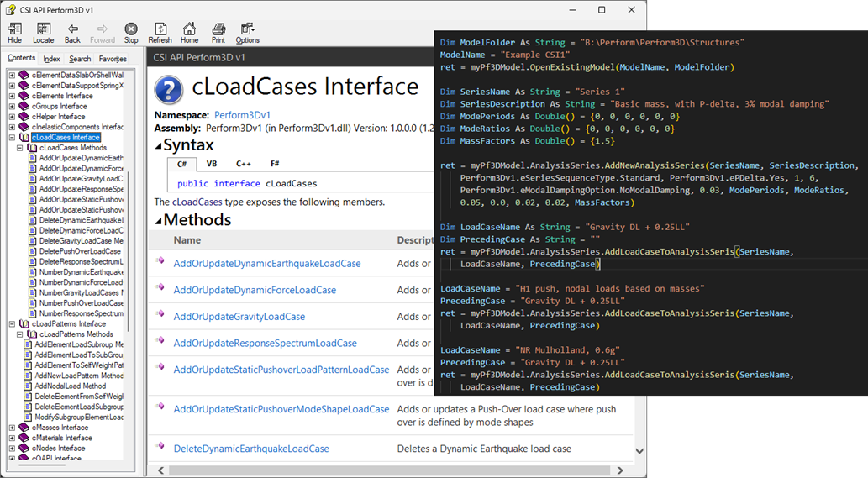Screen dimensions: 868x478
Task: Refresh the help page
Action: pyautogui.click(x=160, y=33)
